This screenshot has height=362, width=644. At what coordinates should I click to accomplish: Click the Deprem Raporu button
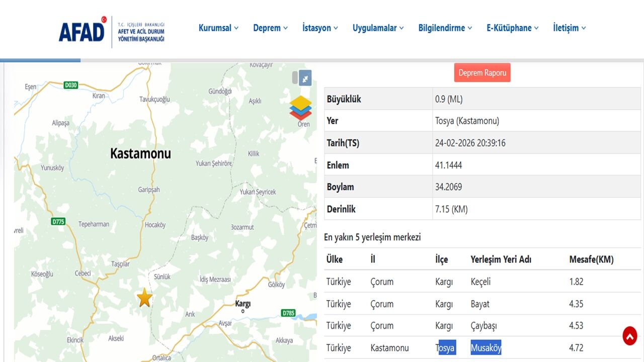(x=482, y=72)
